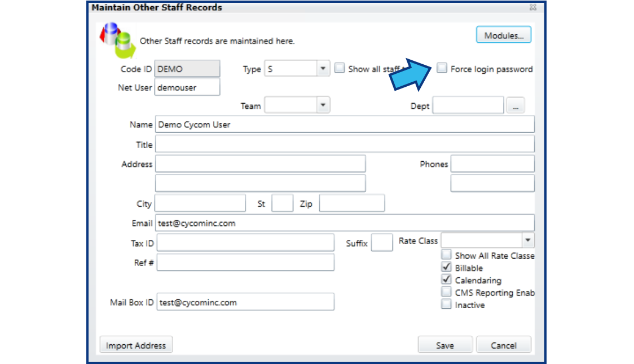Open the Rate Class dropdown
The width and height of the screenshot is (634, 364).
pos(528,240)
